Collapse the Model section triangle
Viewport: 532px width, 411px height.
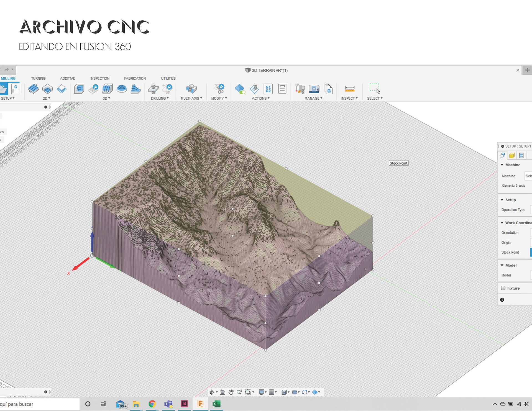point(502,265)
